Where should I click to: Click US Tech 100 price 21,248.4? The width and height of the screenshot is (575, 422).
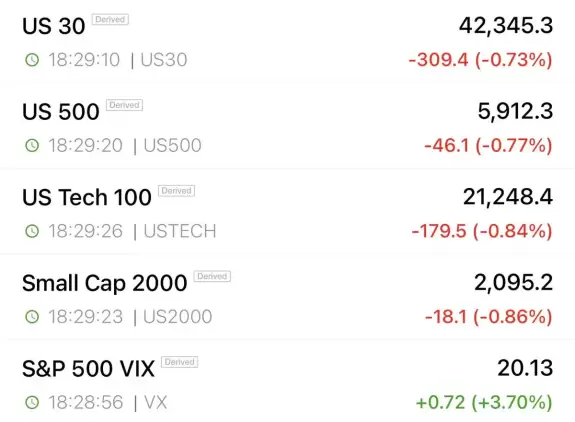[508, 197]
